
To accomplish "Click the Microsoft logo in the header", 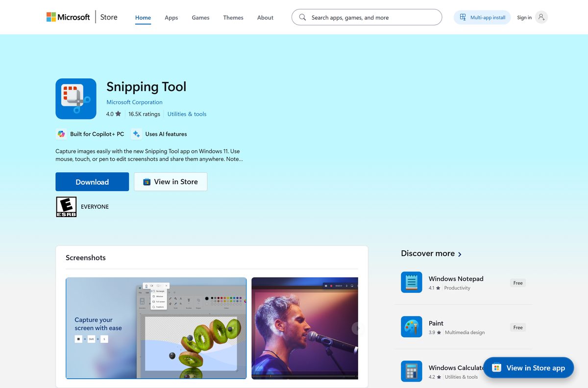I will point(68,17).
